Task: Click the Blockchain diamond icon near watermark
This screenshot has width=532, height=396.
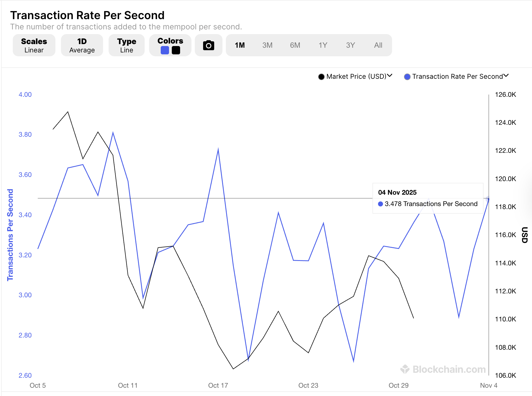Action: point(404,369)
